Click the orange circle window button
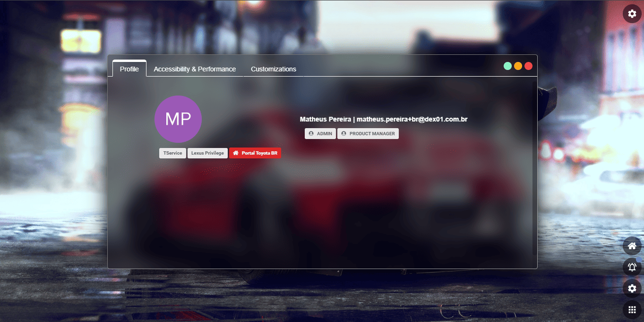This screenshot has width=644, height=322. [518, 66]
